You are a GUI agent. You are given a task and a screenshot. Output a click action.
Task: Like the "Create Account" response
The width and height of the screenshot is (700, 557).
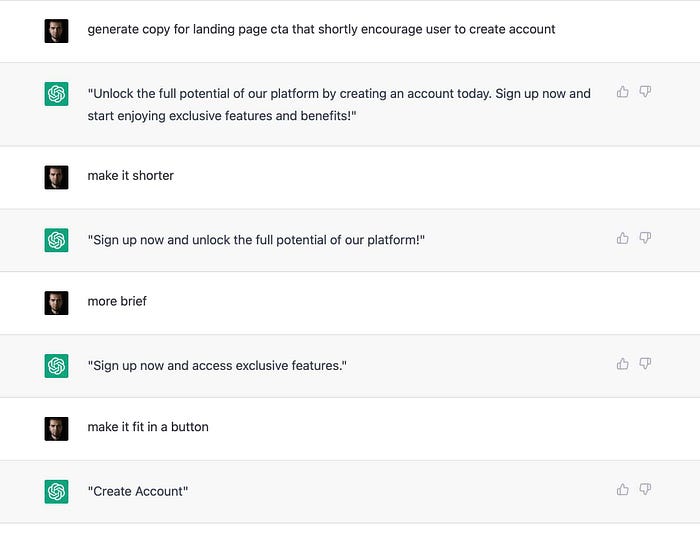pos(622,490)
